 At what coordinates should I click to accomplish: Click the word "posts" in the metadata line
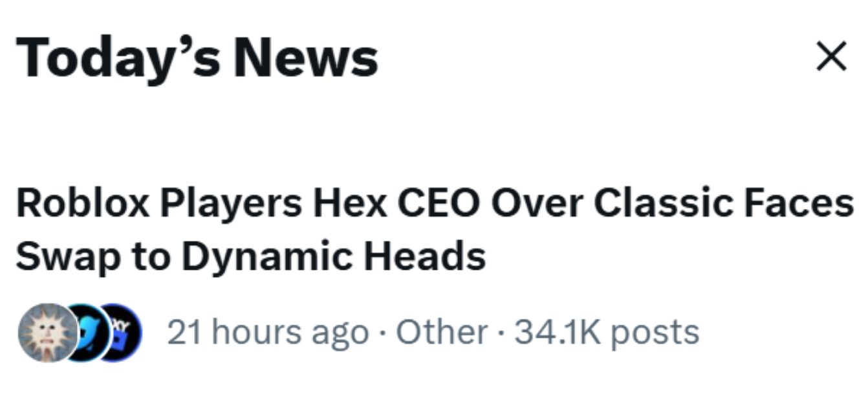tap(656, 333)
